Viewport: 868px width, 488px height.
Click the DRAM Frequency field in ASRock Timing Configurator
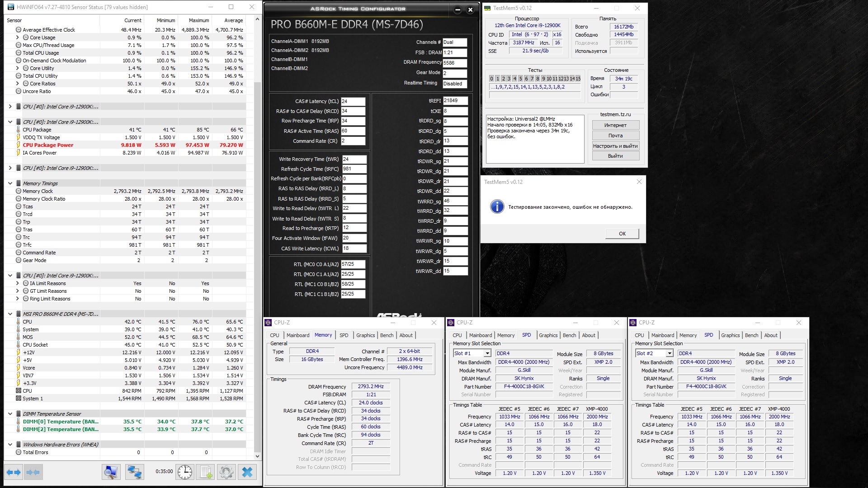[x=455, y=63]
